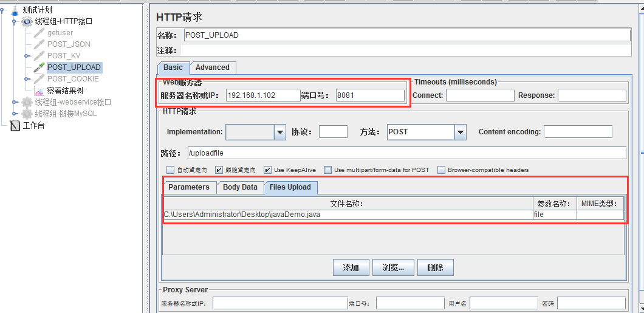Disable the Use KeepAlive checkbox

coord(267,170)
